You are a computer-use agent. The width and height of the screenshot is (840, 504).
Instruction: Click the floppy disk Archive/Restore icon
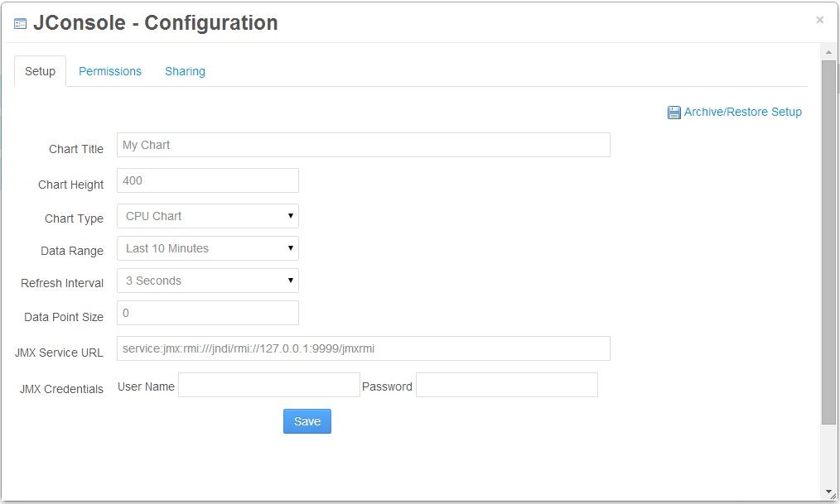tap(673, 113)
